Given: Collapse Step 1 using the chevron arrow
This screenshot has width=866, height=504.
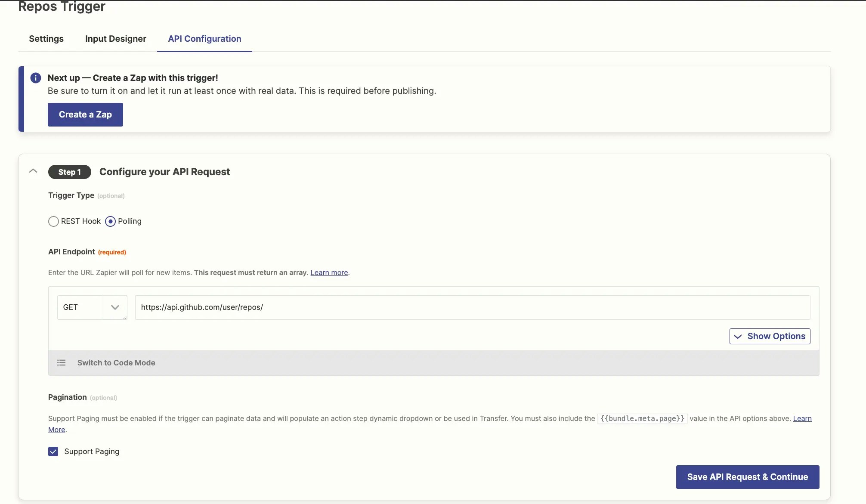Looking at the screenshot, I should pyautogui.click(x=33, y=171).
